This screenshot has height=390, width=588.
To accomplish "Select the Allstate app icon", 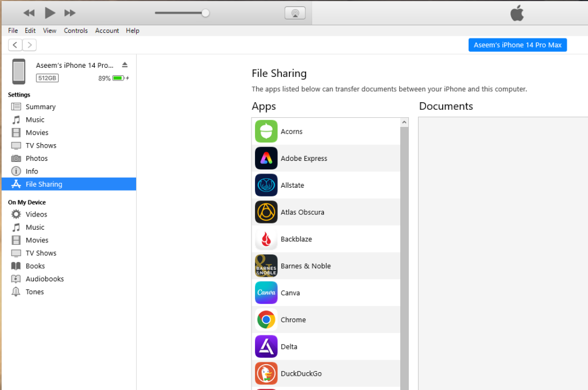I will coord(266,186).
